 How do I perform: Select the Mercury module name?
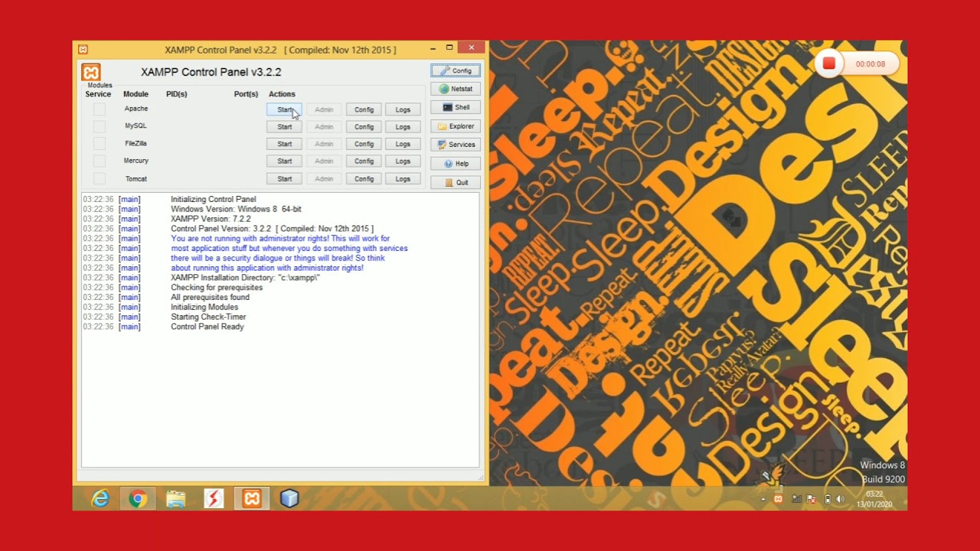tap(136, 161)
